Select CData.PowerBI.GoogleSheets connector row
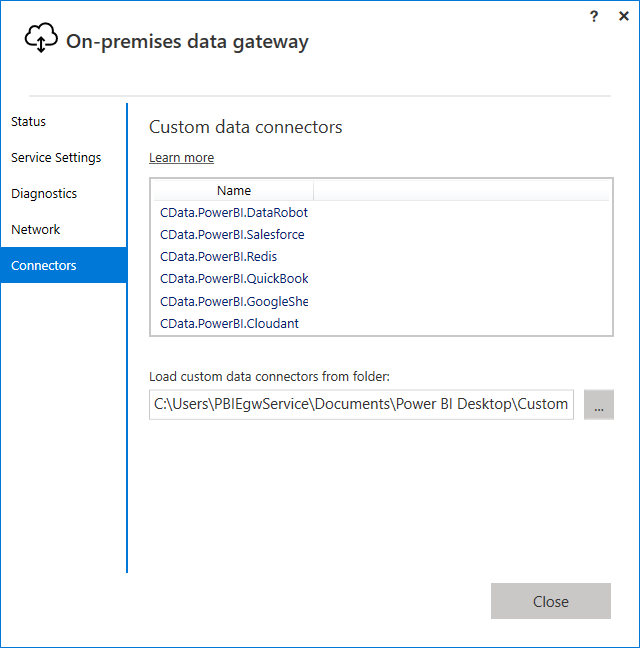The height and width of the screenshot is (648, 640). pyautogui.click(x=234, y=301)
